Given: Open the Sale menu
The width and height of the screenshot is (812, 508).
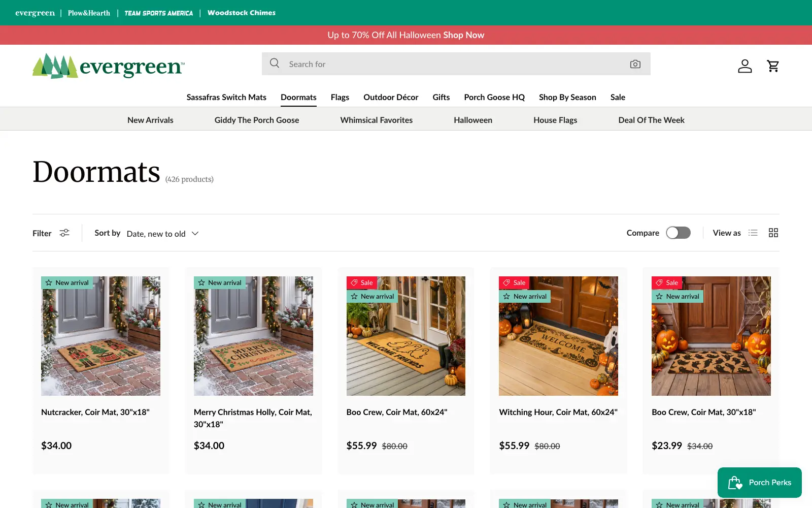Looking at the screenshot, I should [618, 97].
